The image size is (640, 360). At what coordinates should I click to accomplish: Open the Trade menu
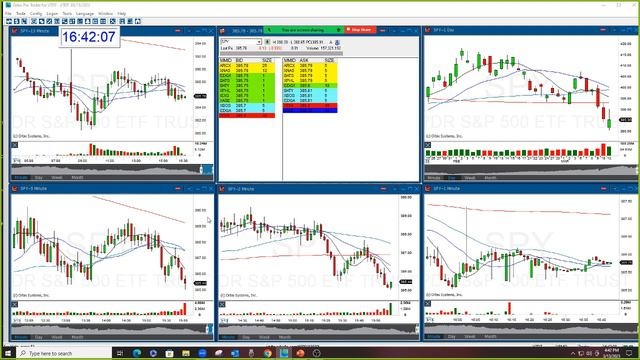(20, 13)
